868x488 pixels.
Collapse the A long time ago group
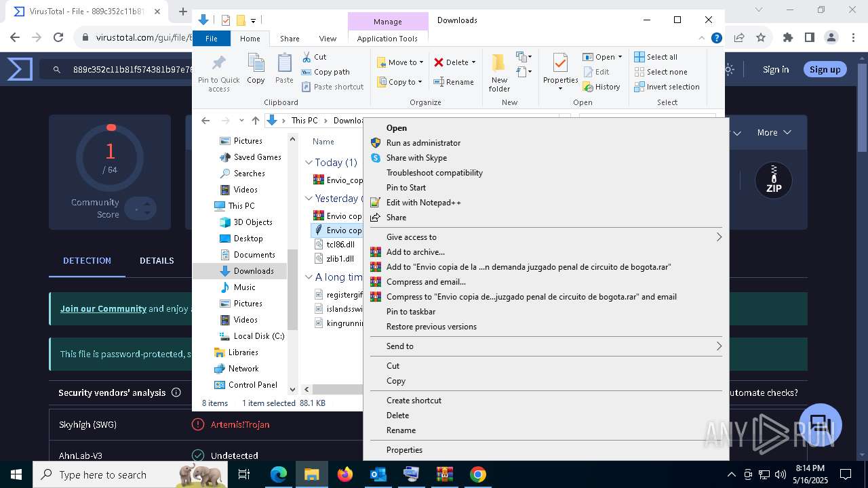click(x=309, y=277)
